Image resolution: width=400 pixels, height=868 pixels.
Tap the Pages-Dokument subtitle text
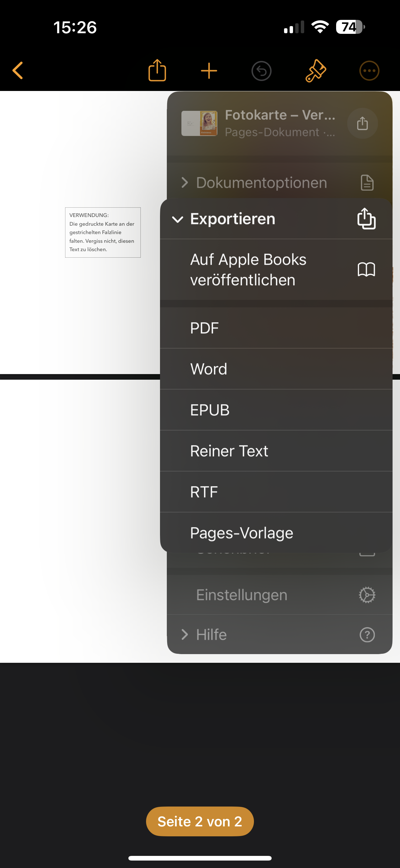point(280,132)
